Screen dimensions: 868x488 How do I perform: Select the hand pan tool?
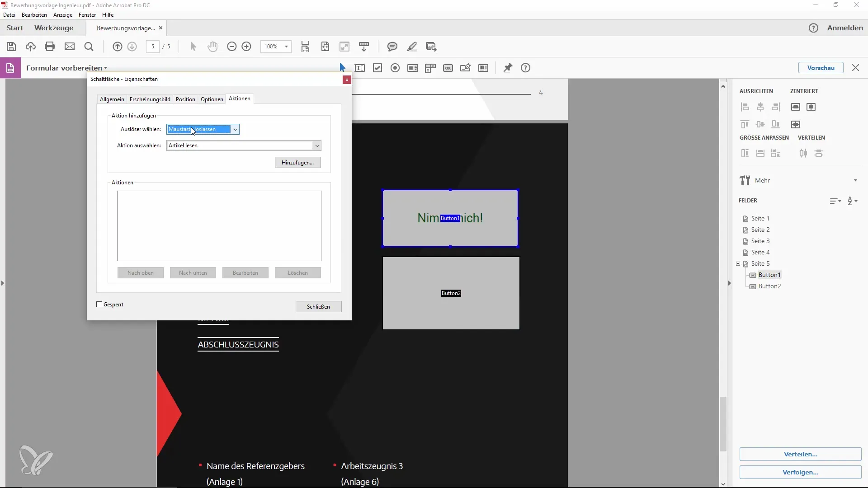[212, 47]
